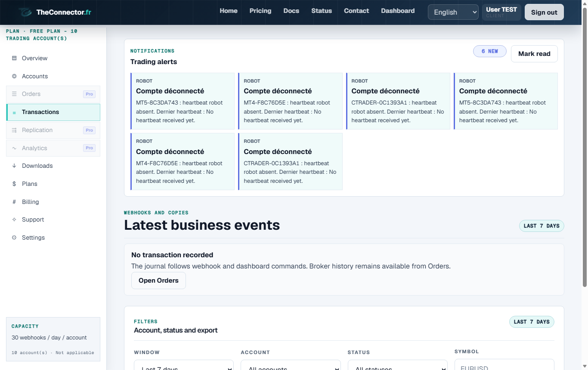This screenshot has width=588, height=370.
Task: Expand the Window filter dropdown
Action: coord(184,366)
